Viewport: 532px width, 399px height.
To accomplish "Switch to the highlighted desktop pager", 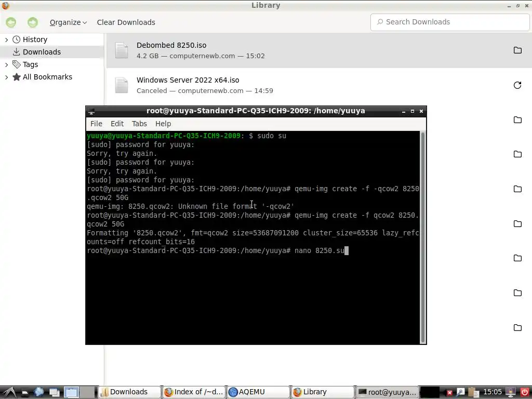I will (x=71, y=392).
